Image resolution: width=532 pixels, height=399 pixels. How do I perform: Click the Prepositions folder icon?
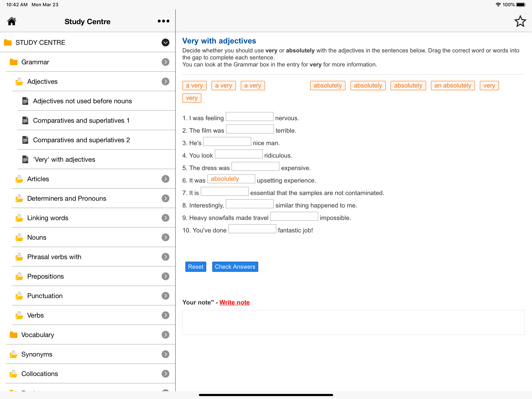click(x=19, y=276)
